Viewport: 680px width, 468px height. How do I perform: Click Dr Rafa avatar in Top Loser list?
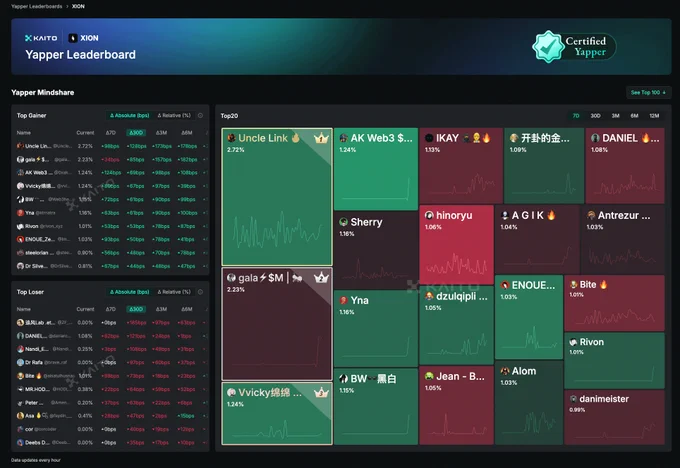20,362
